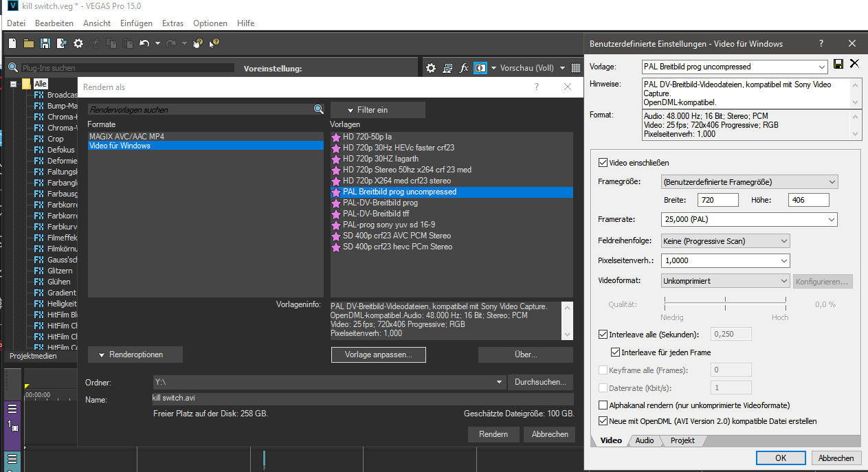This screenshot has height=472, width=868.
Task: Expand the Renderoptionen section
Action: [x=135, y=355]
